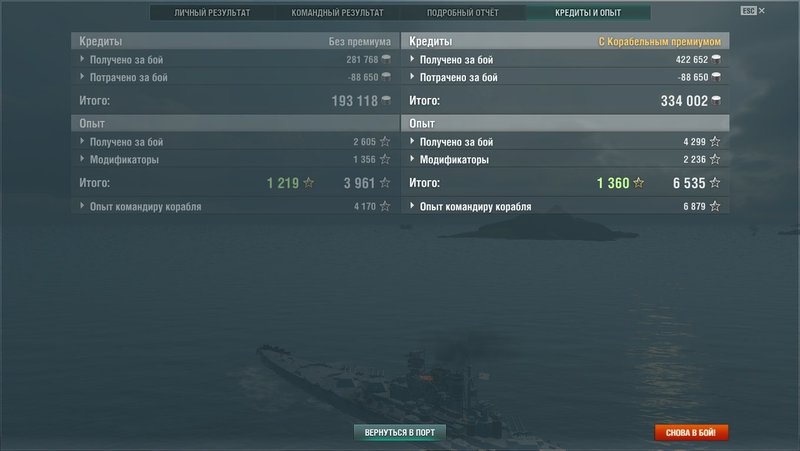
Task: Open the 'Подробный отчёт' tab
Action: click(x=463, y=13)
